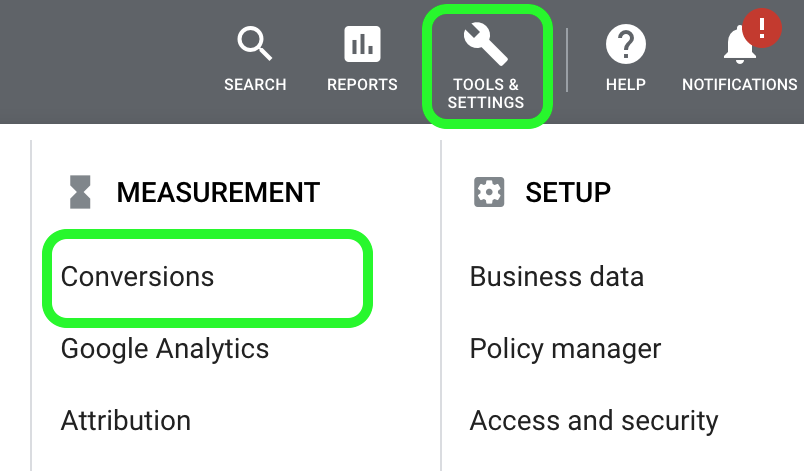This screenshot has width=804, height=471.
Task: Choose Business data under Setup
Action: 557,277
